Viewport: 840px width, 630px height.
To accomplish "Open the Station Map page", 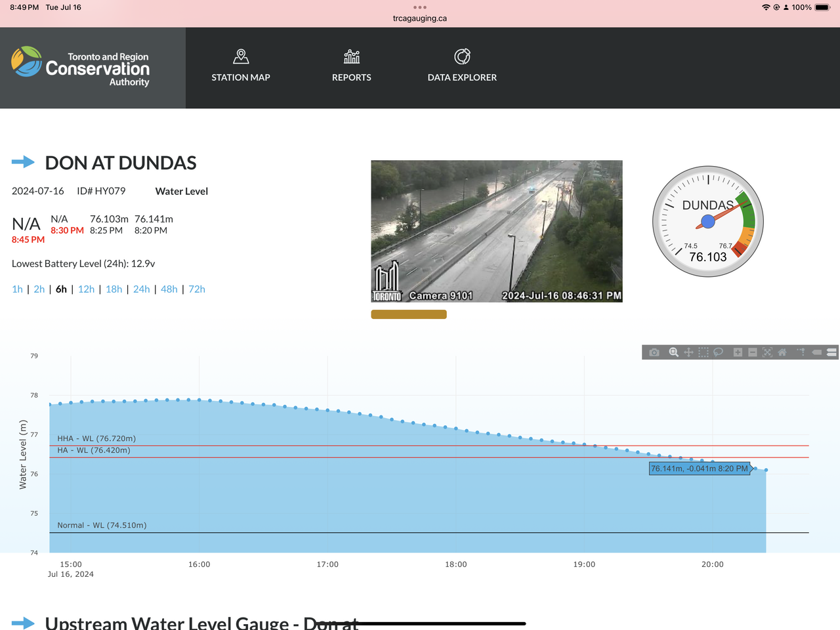I will 241,66.
